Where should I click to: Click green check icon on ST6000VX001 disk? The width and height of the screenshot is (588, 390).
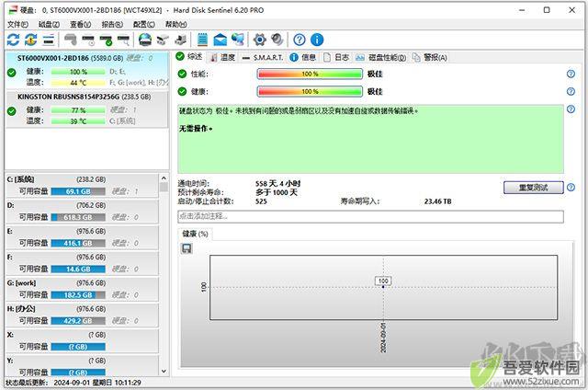[x=12, y=73]
